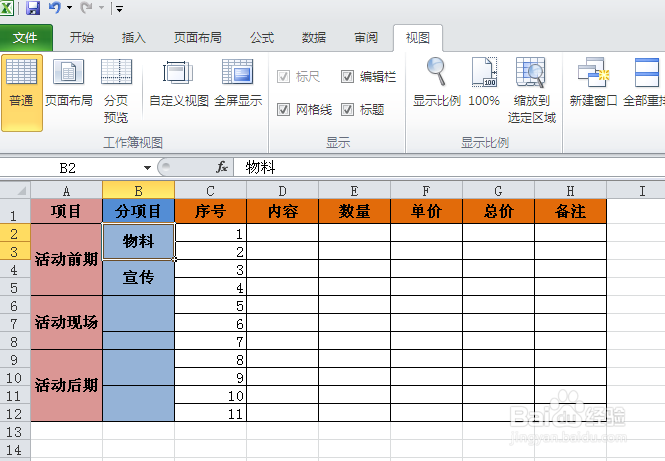Open the Excel application icon menu
This screenshot has width=665, height=461.
[x=6, y=8]
